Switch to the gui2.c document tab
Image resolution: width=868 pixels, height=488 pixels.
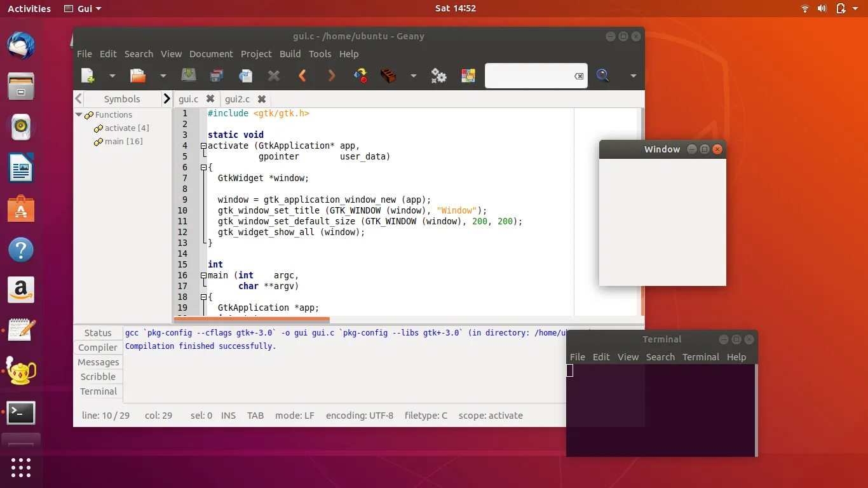(237, 99)
